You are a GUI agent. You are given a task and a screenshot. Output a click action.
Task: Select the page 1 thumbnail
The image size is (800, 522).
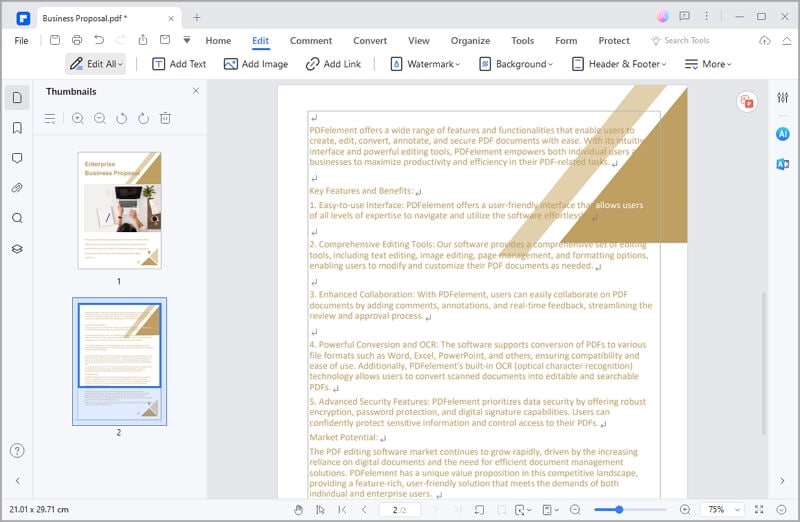coord(119,210)
